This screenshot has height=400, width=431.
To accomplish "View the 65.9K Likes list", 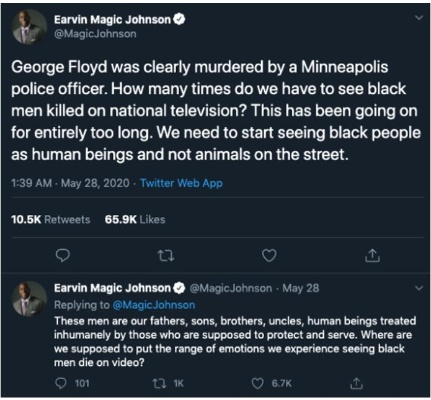I will coord(135,220).
